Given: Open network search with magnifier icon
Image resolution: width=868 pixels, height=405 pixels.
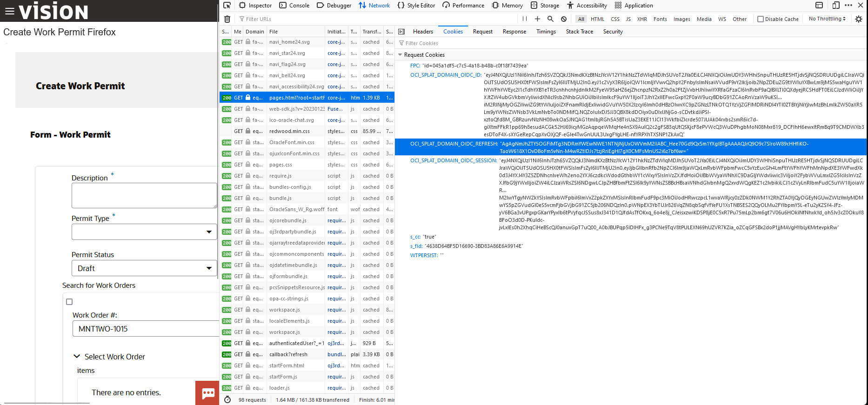Looking at the screenshot, I should pos(550,19).
